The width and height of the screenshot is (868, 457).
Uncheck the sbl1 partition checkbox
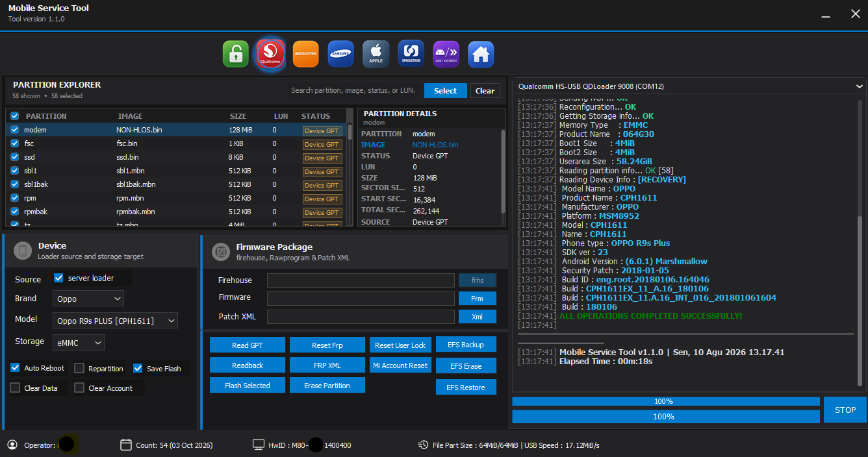[14, 171]
